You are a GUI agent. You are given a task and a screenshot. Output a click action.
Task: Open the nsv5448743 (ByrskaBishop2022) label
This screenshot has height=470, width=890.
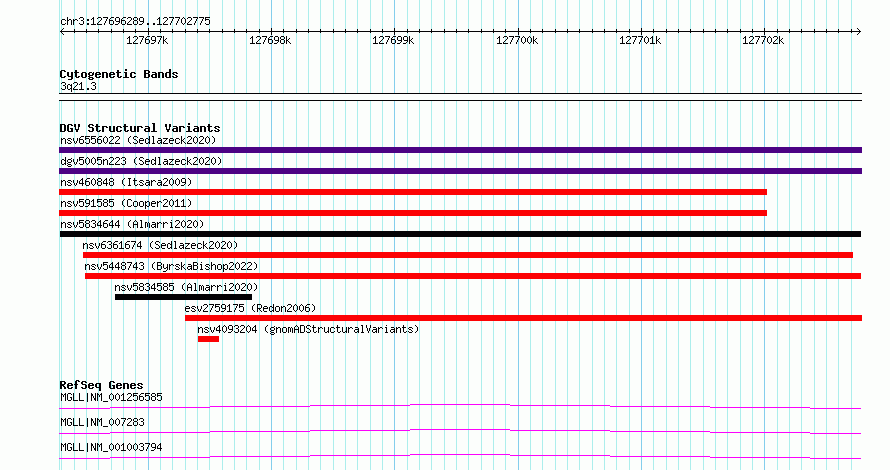pos(171,266)
